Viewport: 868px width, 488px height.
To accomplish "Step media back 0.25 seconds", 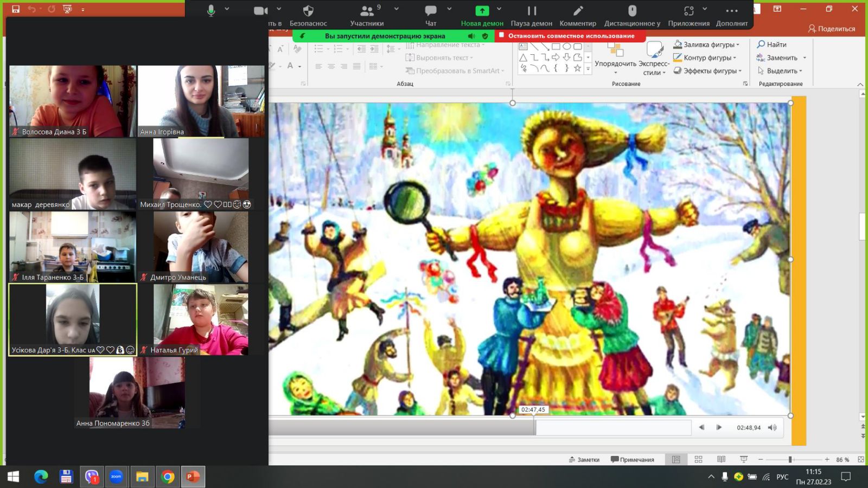I will point(701,427).
